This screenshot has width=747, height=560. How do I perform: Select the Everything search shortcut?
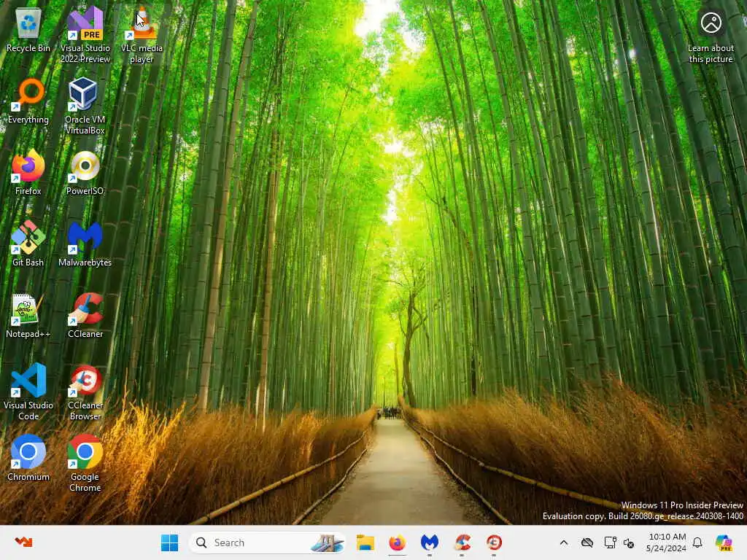pyautogui.click(x=28, y=101)
